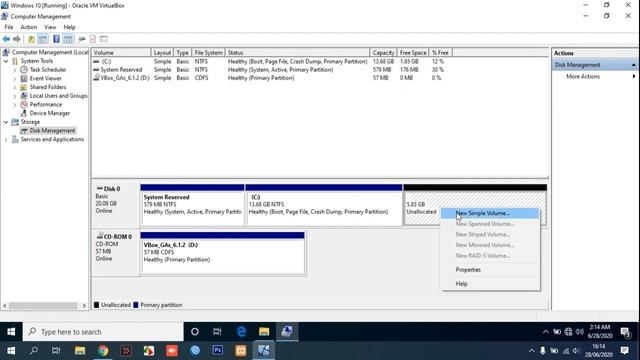Select Disk Management in the tree

coord(52,131)
